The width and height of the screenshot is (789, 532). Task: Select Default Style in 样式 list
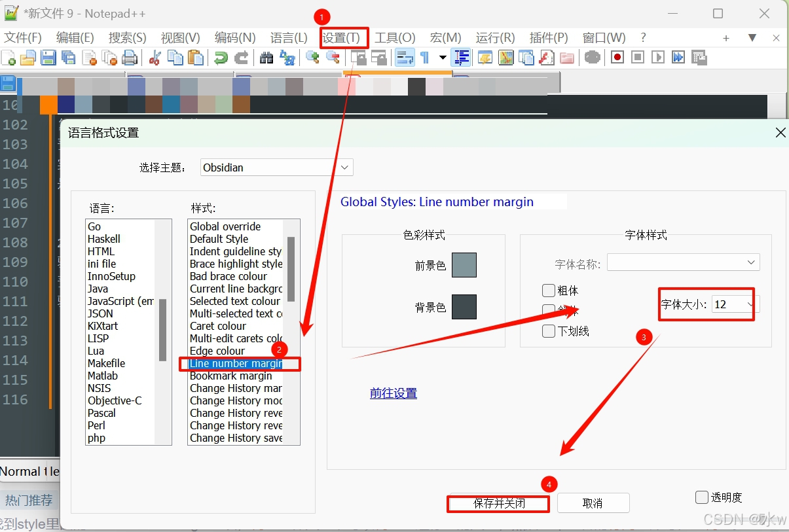point(219,239)
